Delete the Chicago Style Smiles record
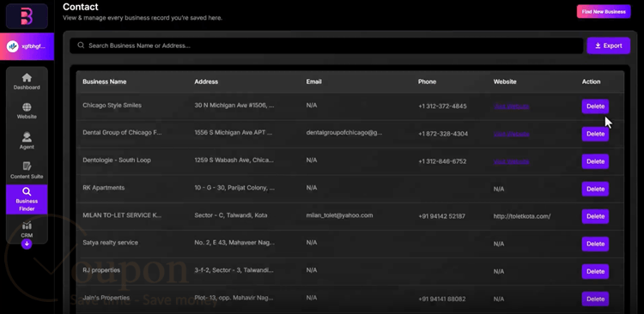 595,106
